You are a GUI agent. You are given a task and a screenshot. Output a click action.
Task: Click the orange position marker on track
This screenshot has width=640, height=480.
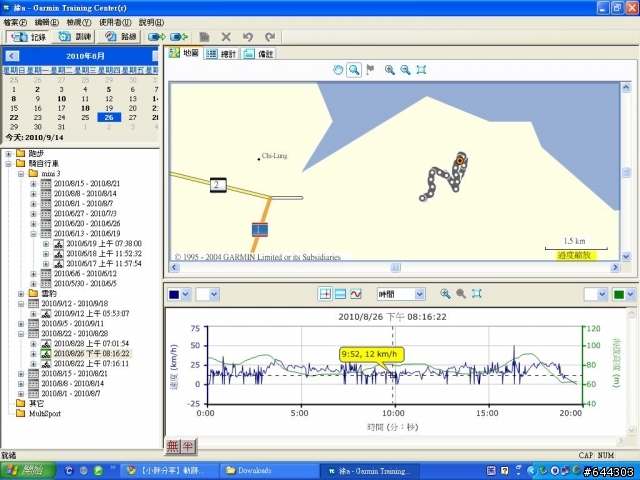pos(460,161)
